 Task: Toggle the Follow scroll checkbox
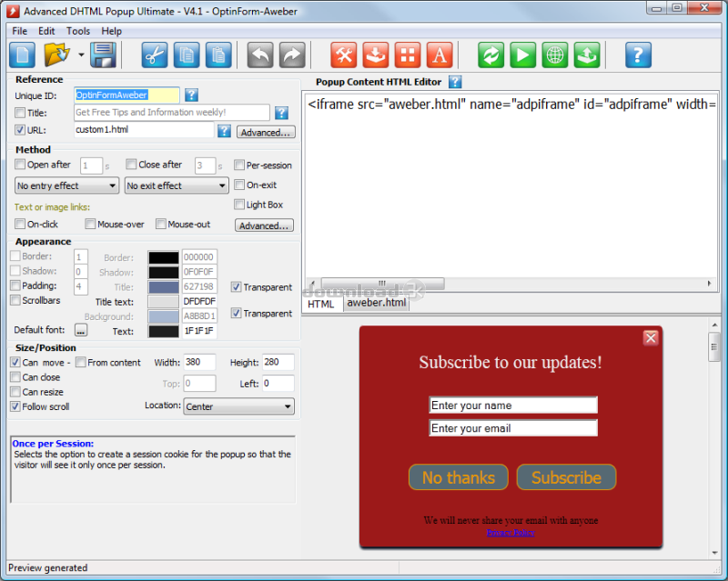pos(15,406)
